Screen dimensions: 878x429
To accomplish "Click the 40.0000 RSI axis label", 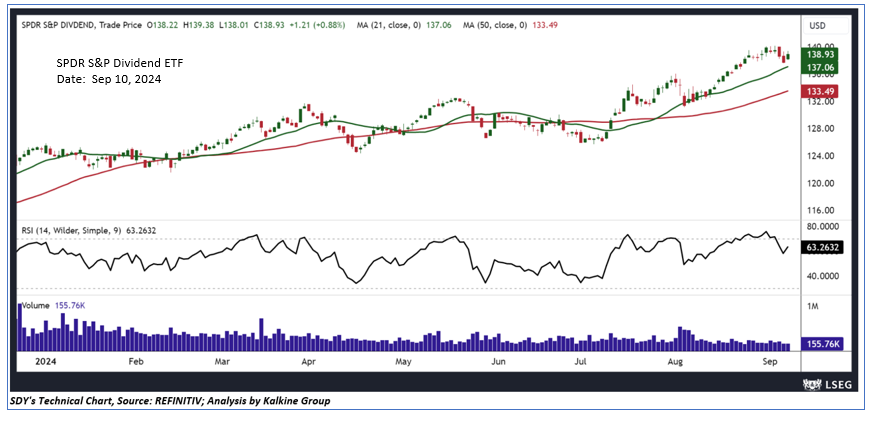I will click(x=823, y=276).
